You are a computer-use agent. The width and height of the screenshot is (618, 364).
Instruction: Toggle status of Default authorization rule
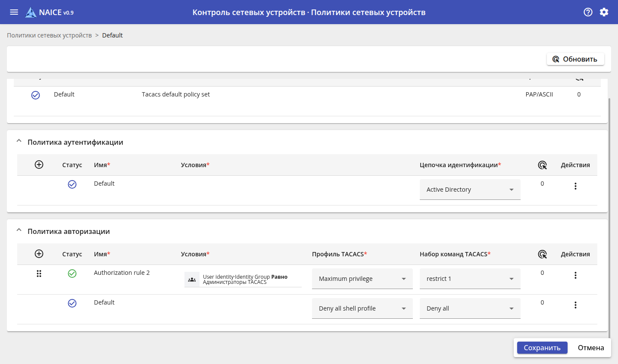pos(72,303)
